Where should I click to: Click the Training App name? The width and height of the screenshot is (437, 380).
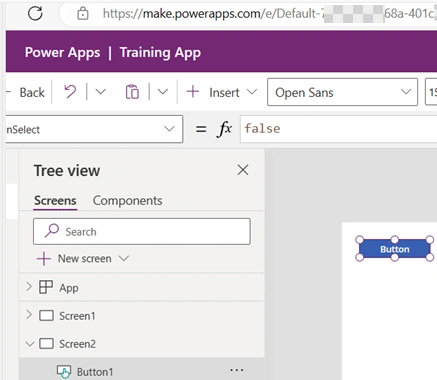[x=160, y=52]
